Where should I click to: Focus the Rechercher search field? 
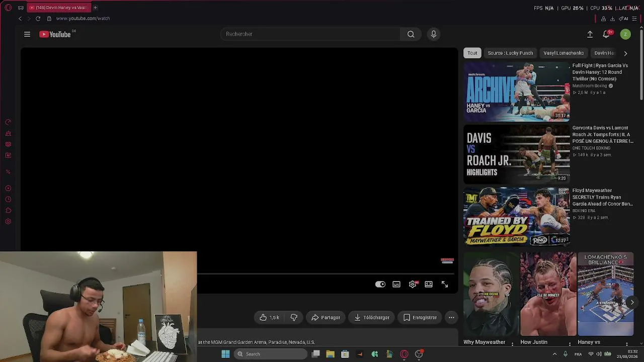click(x=310, y=34)
